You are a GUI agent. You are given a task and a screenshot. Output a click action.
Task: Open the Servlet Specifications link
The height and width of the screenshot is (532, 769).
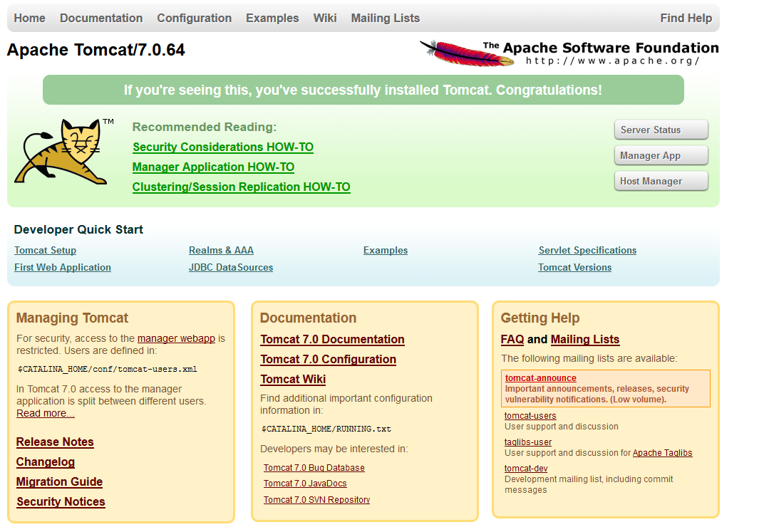[587, 250]
